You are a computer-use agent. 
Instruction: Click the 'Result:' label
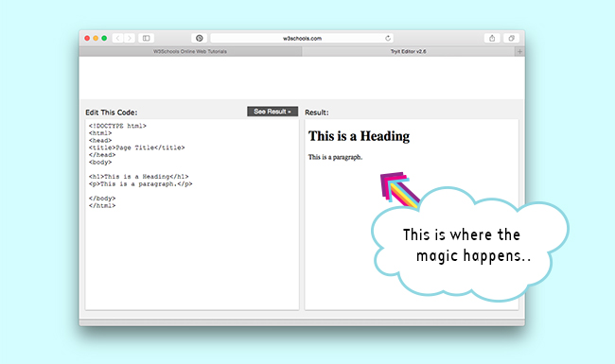pyautogui.click(x=317, y=113)
